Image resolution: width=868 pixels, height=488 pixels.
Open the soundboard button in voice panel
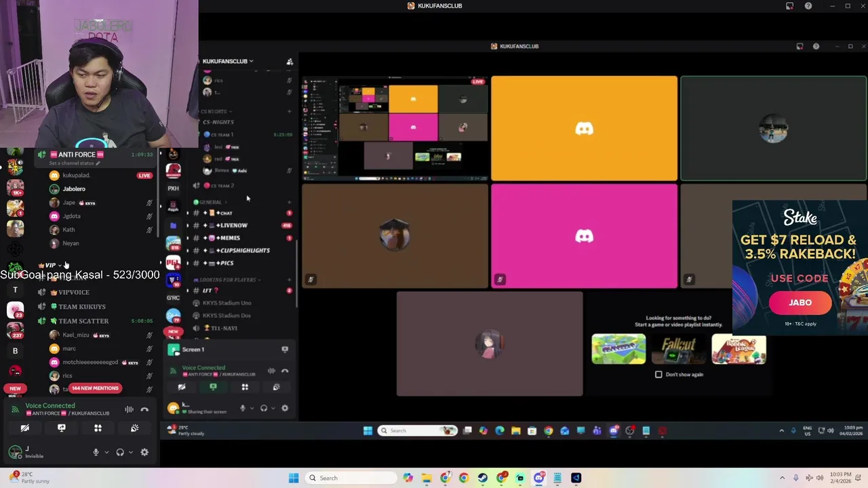(x=134, y=428)
